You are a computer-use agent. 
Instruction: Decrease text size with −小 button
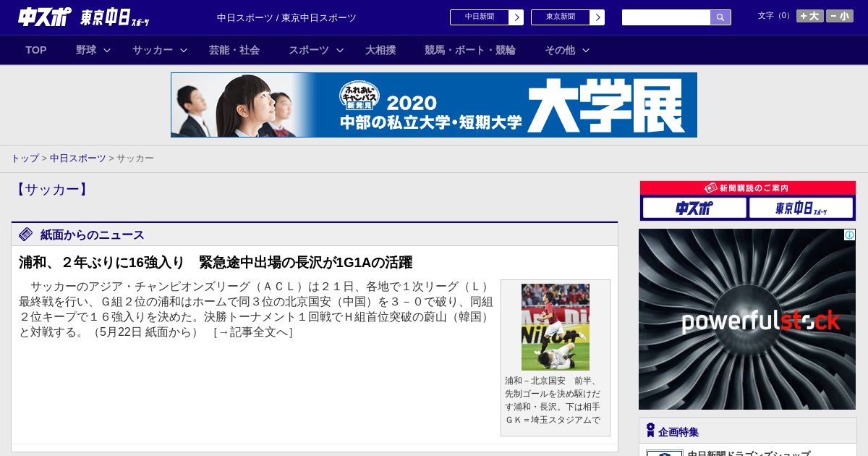[840, 16]
